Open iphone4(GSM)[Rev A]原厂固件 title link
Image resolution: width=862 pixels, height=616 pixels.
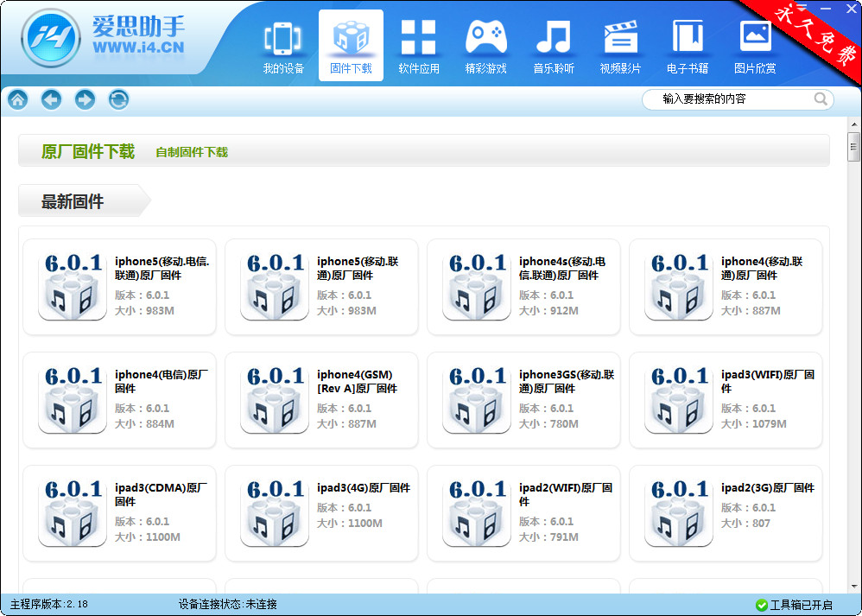pos(357,381)
